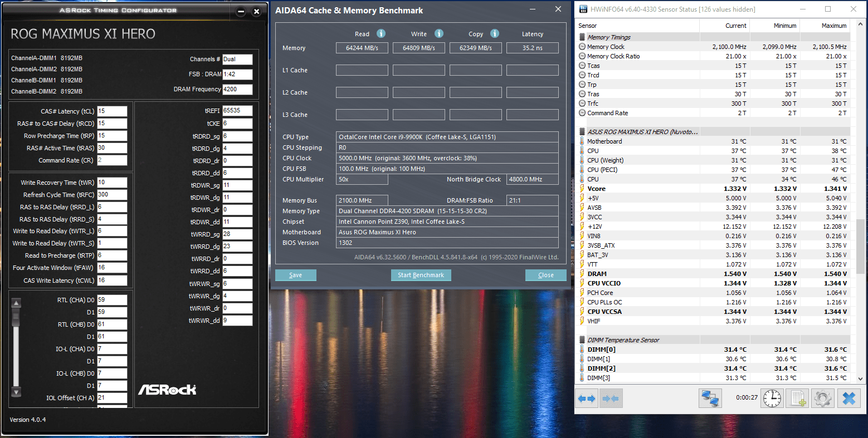Click the Refresh Cycle Time (tRFC) field
This screenshot has height=438, width=868.
(112, 195)
